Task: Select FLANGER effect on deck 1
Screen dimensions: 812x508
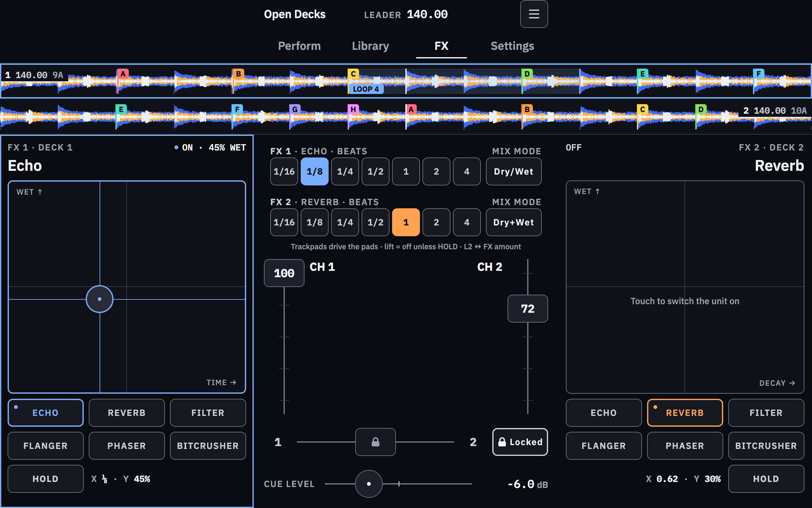Action: (46, 445)
